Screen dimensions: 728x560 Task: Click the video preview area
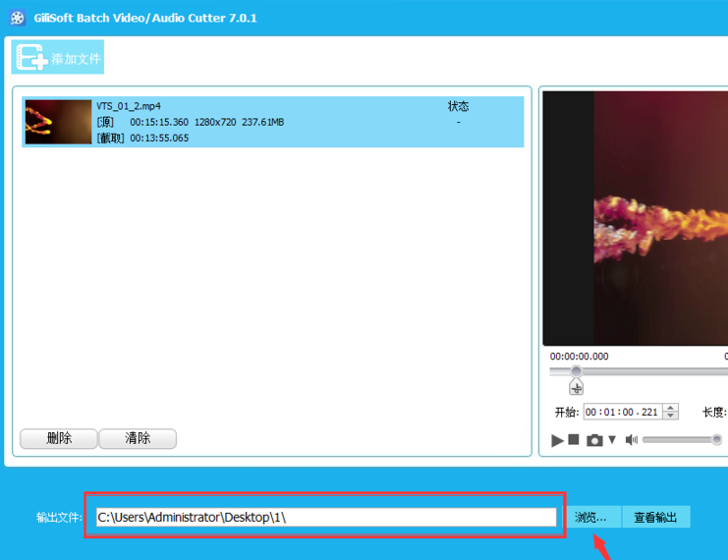pyautogui.click(x=635, y=218)
